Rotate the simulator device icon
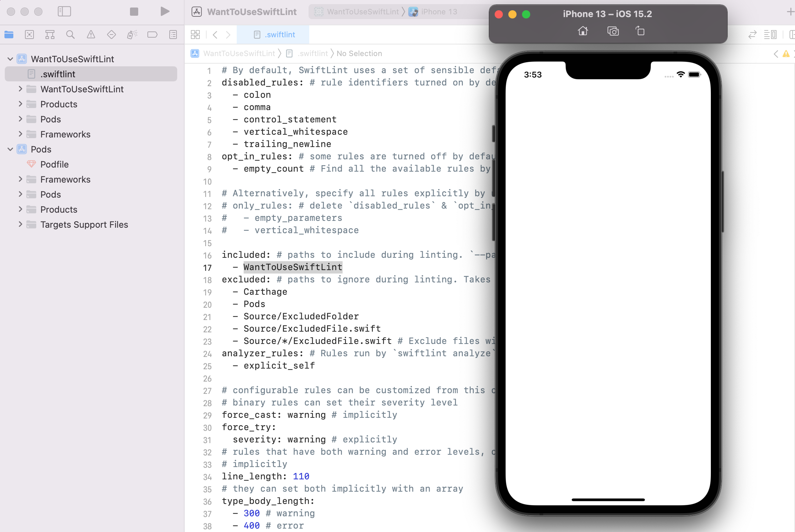The image size is (795, 532). [640, 31]
